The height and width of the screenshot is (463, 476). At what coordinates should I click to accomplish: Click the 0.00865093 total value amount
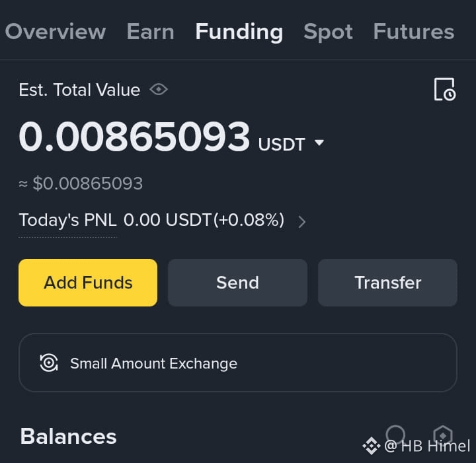[134, 136]
